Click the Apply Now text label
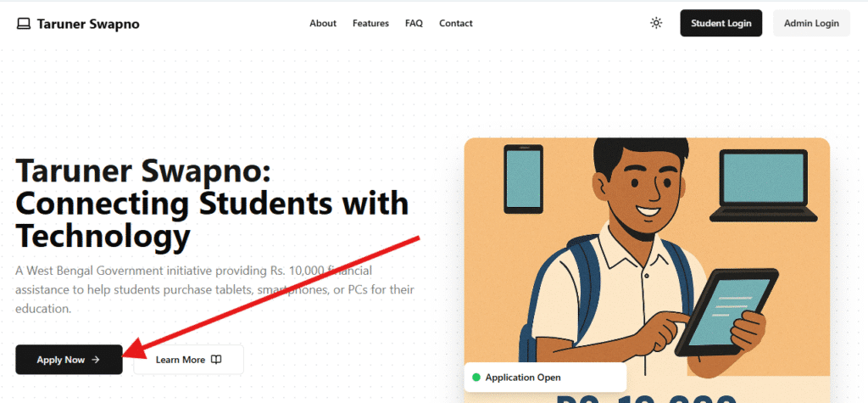The height and width of the screenshot is (403, 868). point(60,360)
